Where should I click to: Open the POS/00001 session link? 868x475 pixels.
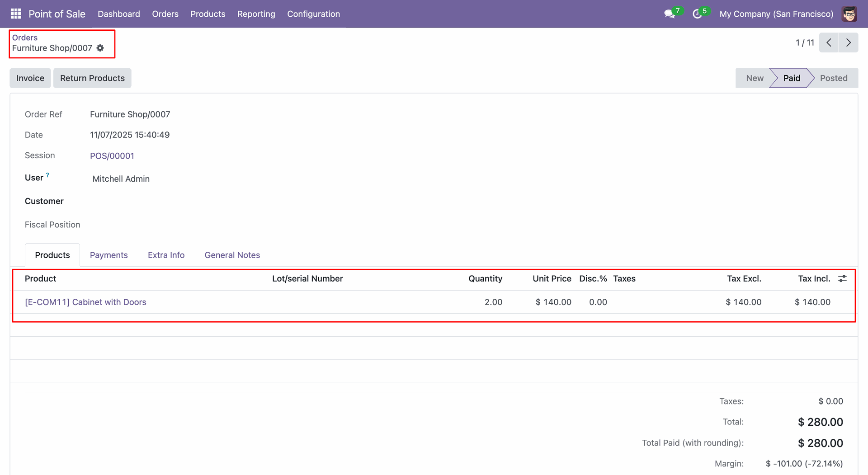(x=112, y=156)
